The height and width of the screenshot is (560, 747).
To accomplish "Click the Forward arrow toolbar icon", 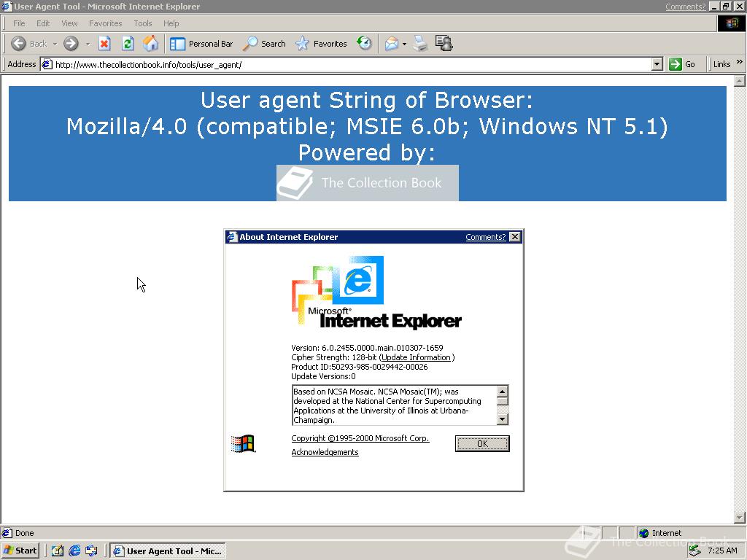I will (71, 44).
